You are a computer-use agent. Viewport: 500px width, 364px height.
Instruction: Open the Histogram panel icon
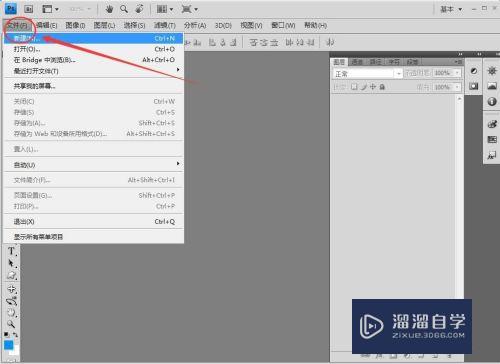click(492, 86)
